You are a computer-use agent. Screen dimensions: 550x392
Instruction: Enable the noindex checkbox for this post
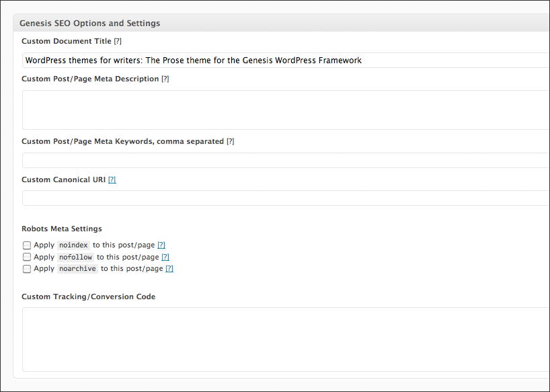(27, 245)
